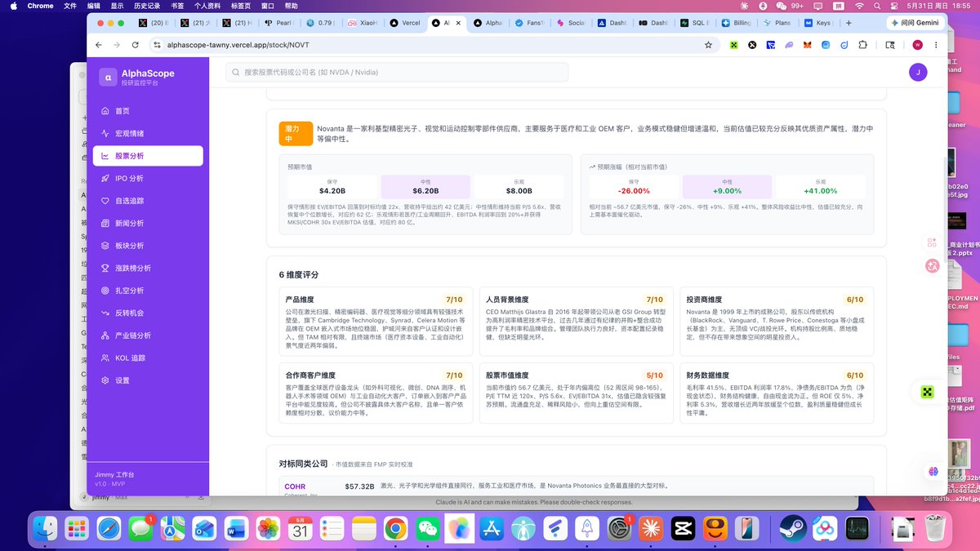Click the 中性 $6.20B market cap card
The width and height of the screenshot is (980, 551).
pos(425,186)
